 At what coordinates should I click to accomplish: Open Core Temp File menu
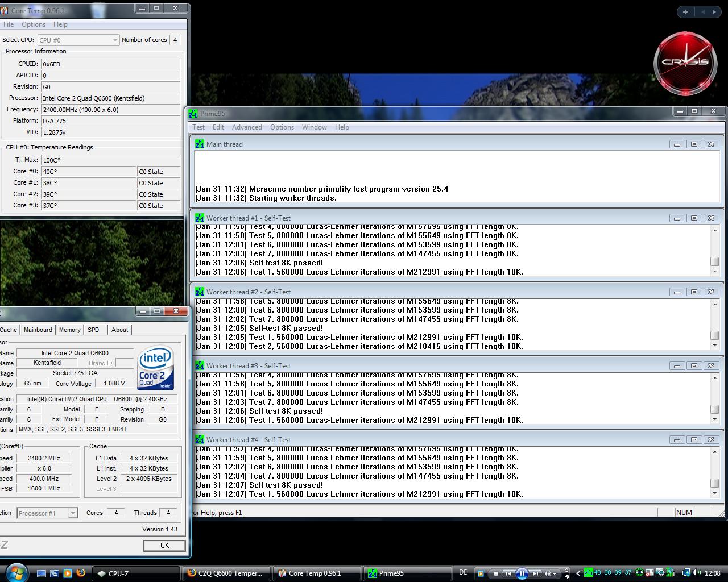pyautogui.click(x=9, y=24)
